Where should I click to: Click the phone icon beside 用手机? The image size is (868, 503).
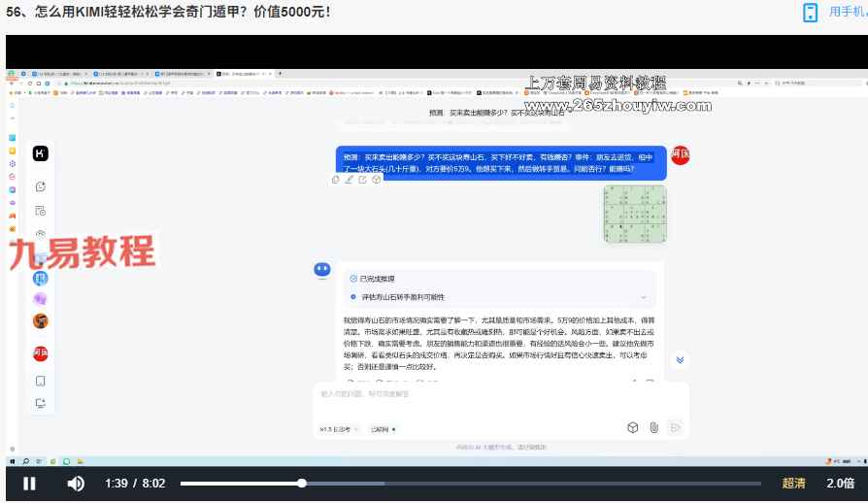(x=810, y=13)
